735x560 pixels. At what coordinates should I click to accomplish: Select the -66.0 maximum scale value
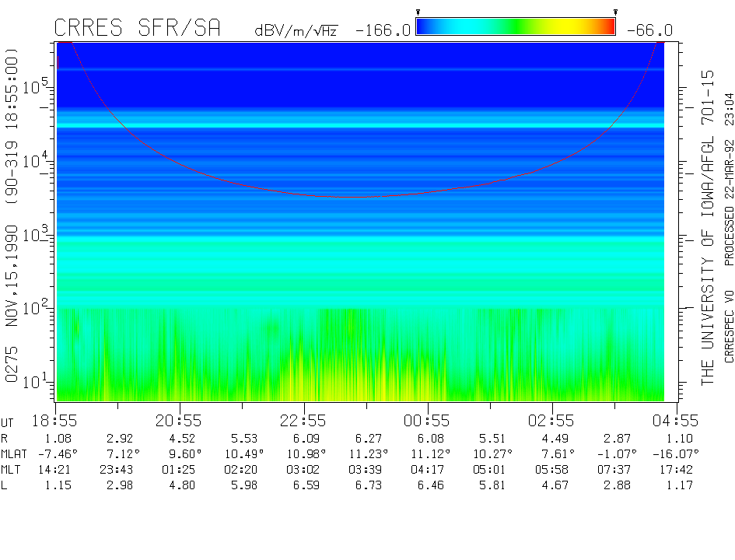647,30
